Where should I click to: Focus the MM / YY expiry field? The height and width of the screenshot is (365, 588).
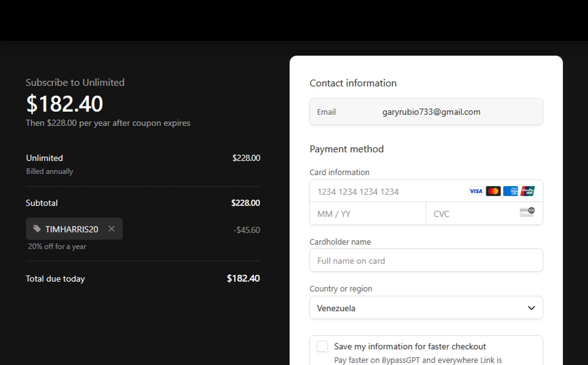[368, 214]
